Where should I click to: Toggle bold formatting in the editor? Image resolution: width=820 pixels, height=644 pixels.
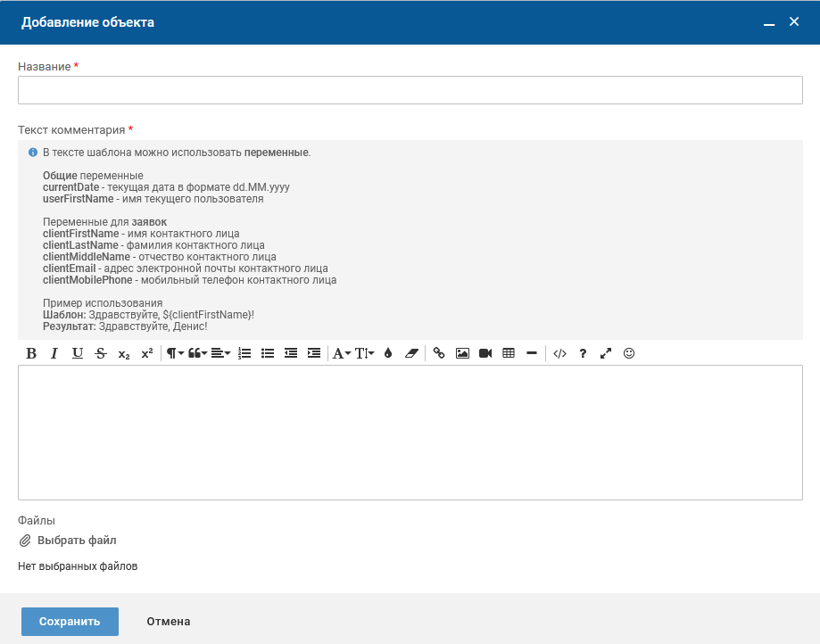(x=31, y=353)
